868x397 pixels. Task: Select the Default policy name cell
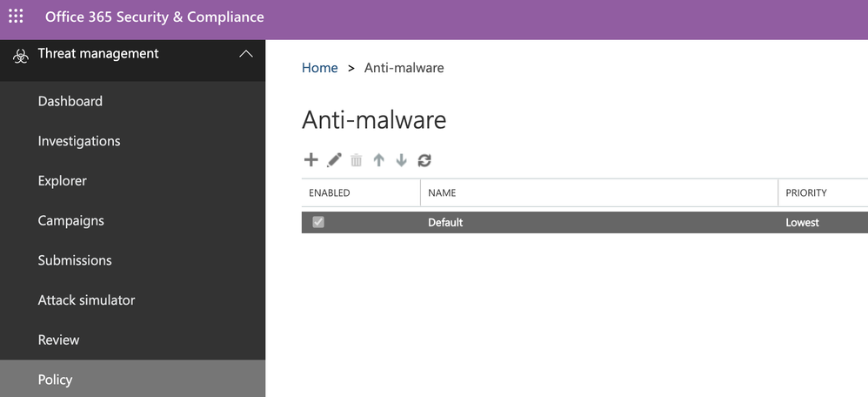[x=445, y=222]
